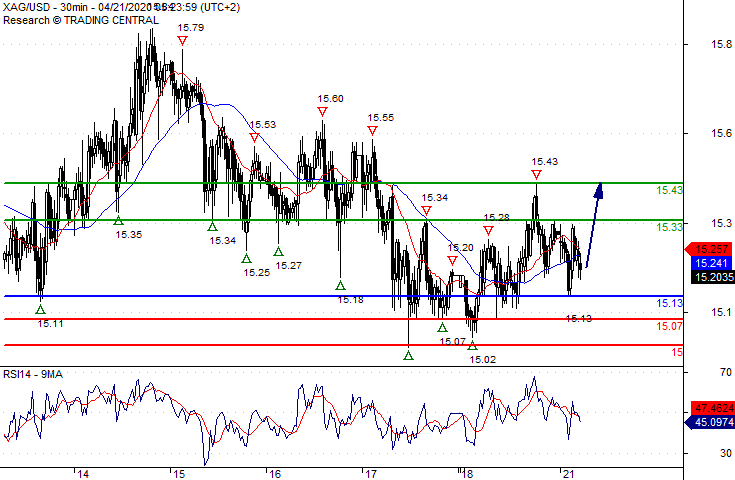Viewport: 735px width, 480px height.
Task: Click the green triangle above the 15.18 label
Action: coord(340,285)
